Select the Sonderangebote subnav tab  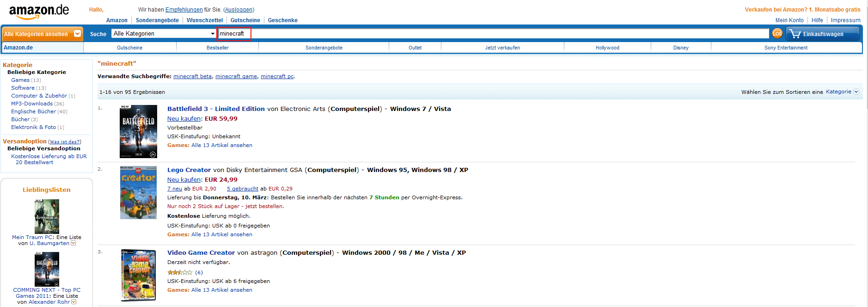tap(324, 48)
